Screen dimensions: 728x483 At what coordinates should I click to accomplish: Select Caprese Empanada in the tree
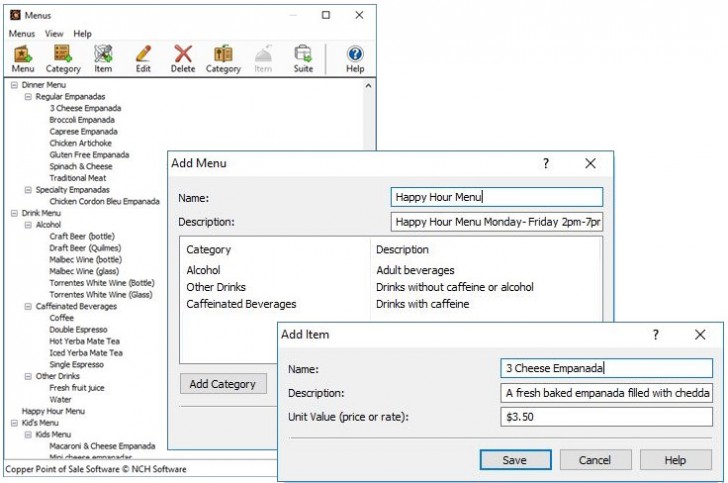click(x=83, y=132)
